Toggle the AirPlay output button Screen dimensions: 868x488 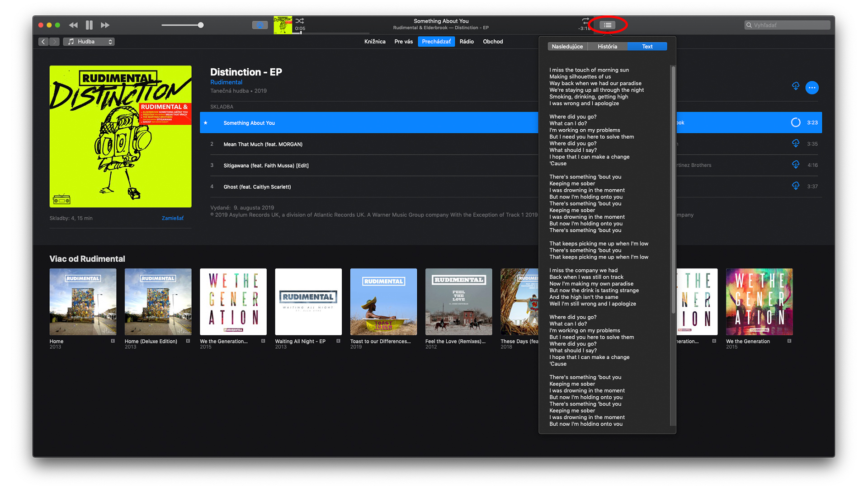[x=260, y=25]
